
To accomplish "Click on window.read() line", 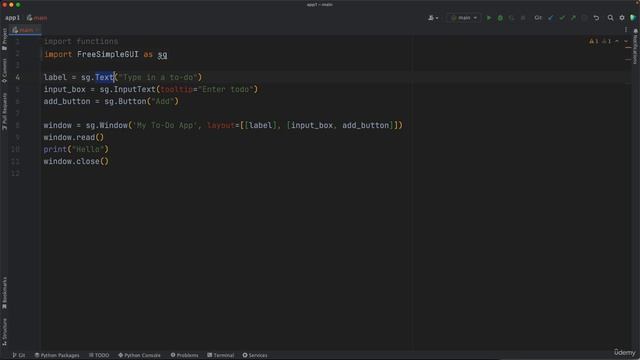I will pos(74,137).
